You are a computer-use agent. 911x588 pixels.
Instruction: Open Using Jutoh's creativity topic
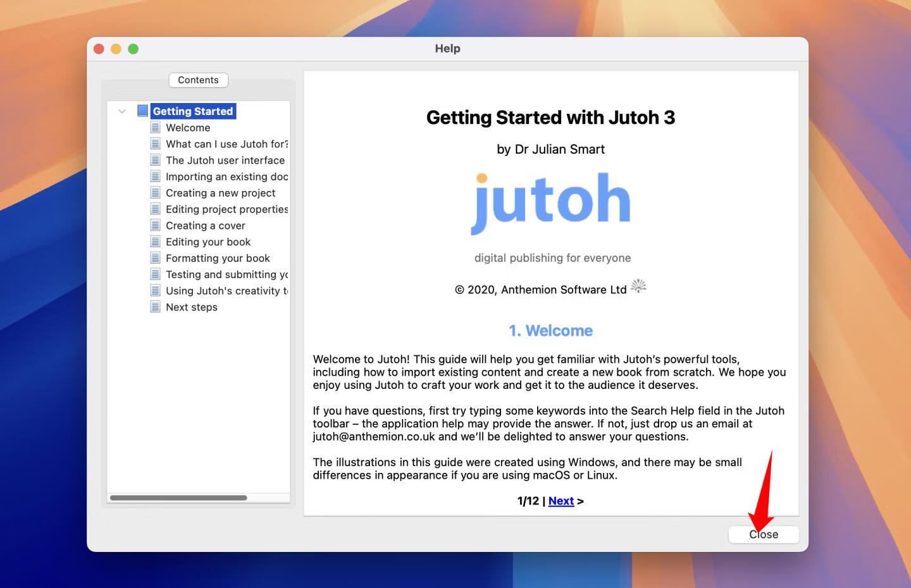pos(227,291)
